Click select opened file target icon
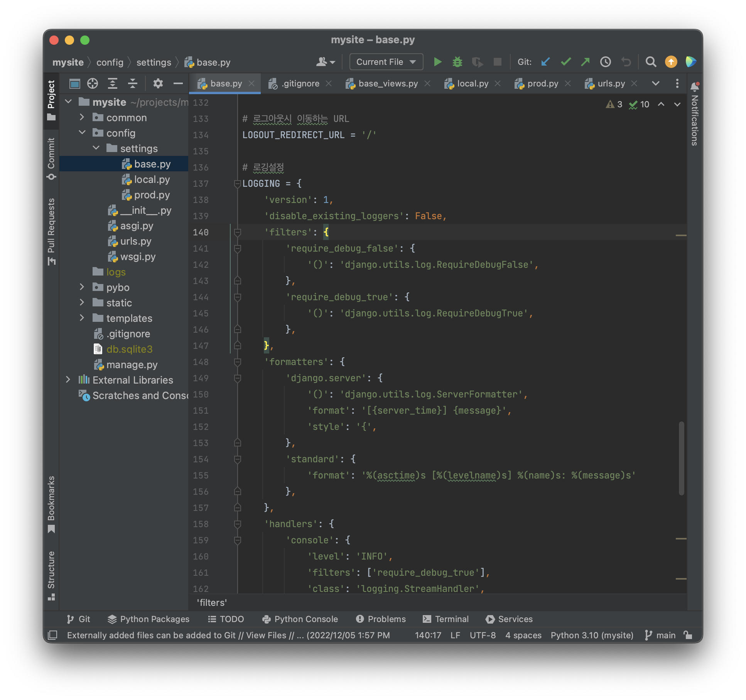Screen dimensions: 746x700 point(93,83)
